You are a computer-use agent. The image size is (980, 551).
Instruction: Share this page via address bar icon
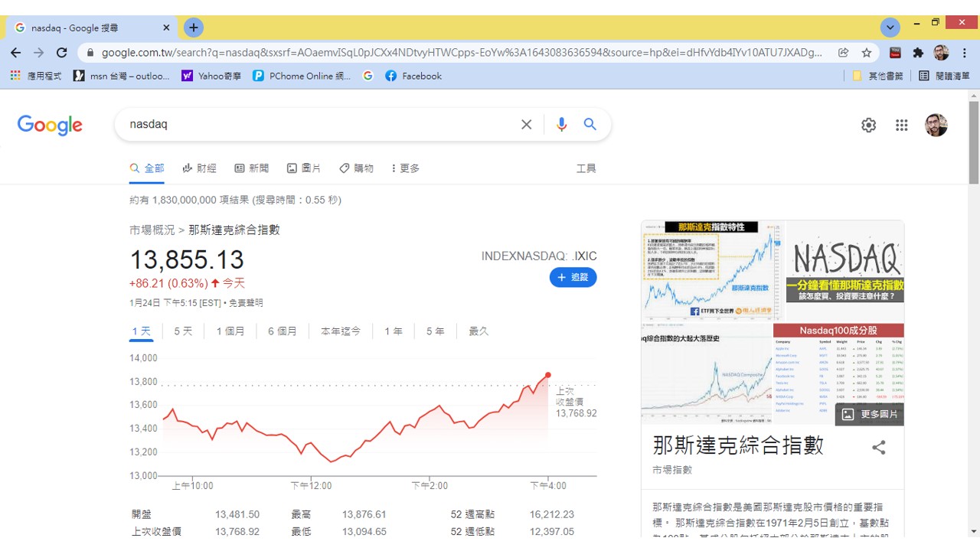pyautogui.click(x=843, y=53)
